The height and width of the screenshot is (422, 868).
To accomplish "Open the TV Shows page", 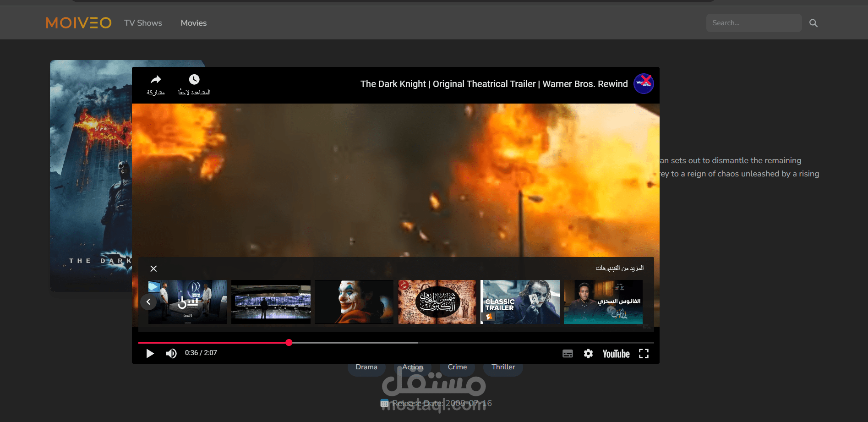I will [143, 23].
